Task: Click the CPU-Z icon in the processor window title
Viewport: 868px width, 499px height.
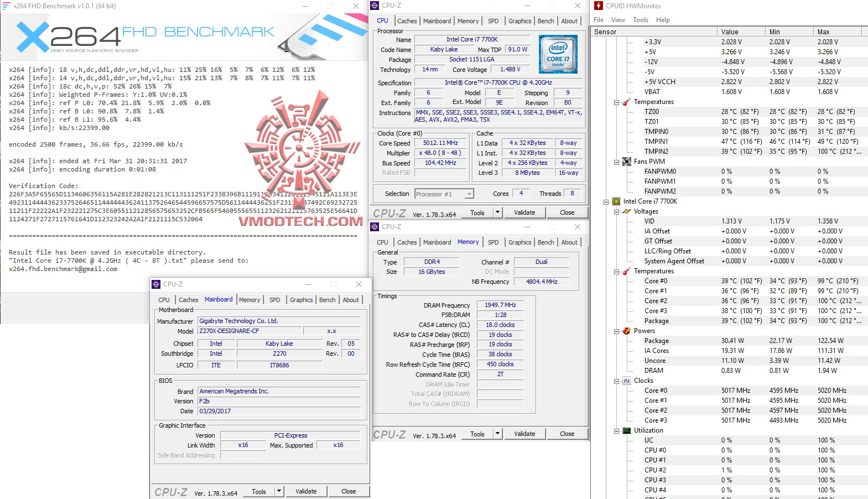Action: pos(375,6)
